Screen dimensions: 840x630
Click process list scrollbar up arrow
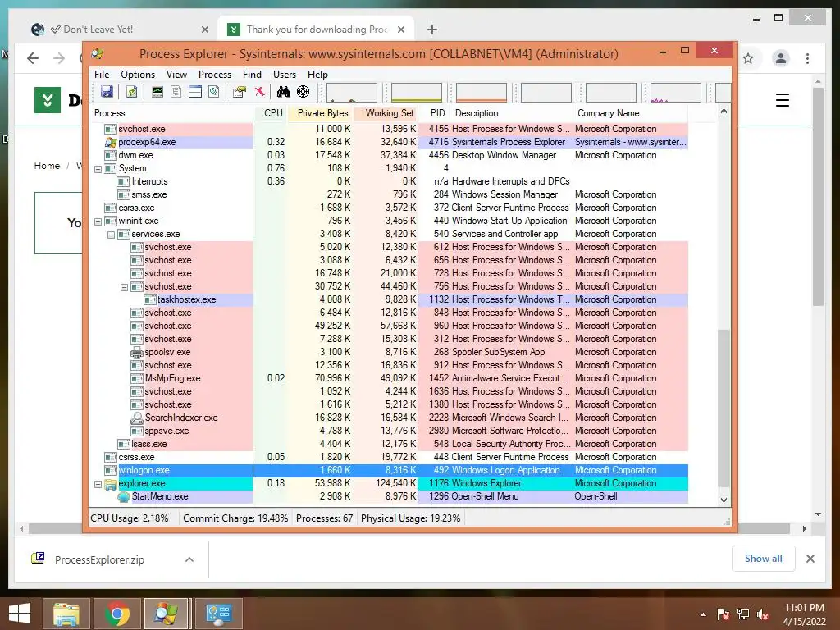point(724,112)
